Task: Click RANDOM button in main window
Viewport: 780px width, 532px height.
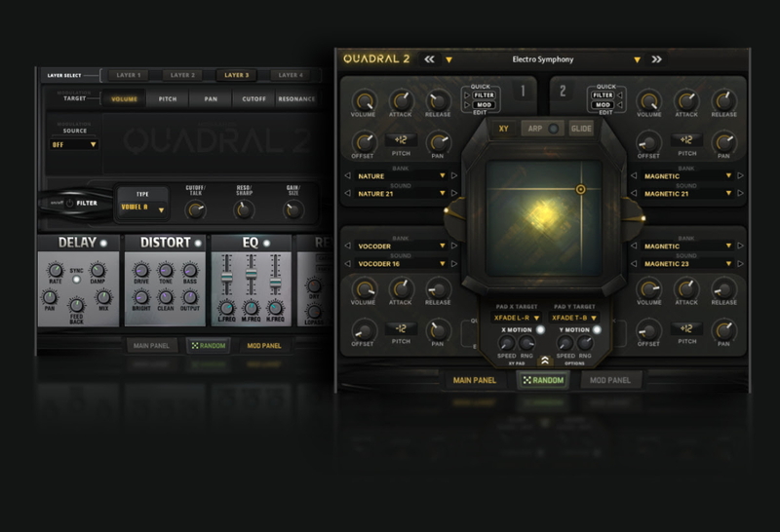Action: point(543,380)
